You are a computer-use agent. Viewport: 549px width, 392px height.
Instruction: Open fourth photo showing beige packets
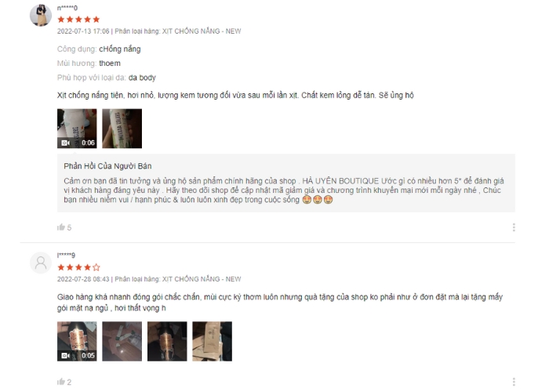tap(213, 341)
